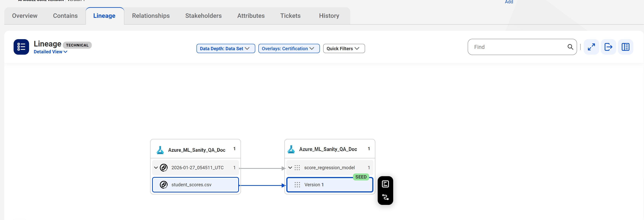
Task: Collapse the score_regression_model node
Action: tap(290, 167)
